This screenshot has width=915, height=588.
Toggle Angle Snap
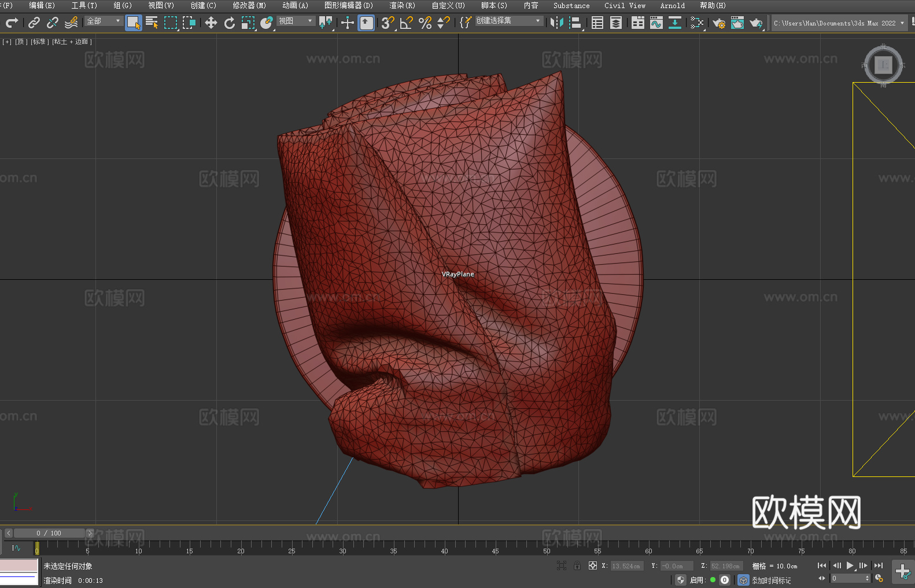point(407,23)
